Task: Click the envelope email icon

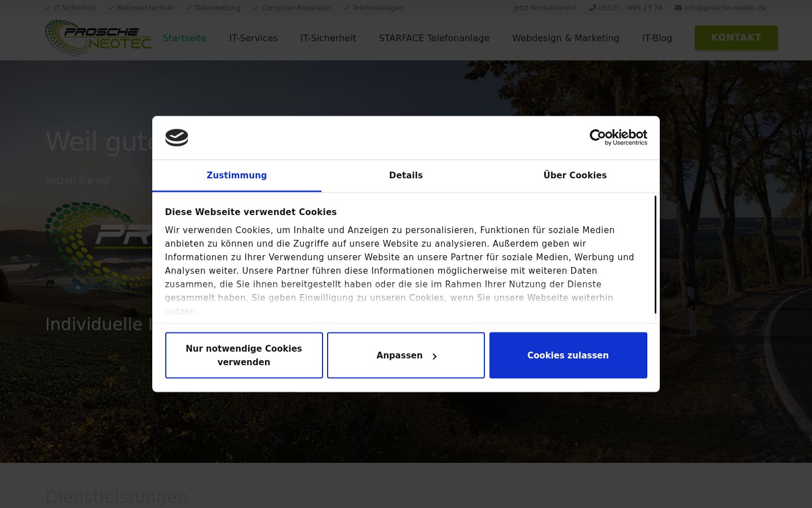Action: (x=678, y=8)
